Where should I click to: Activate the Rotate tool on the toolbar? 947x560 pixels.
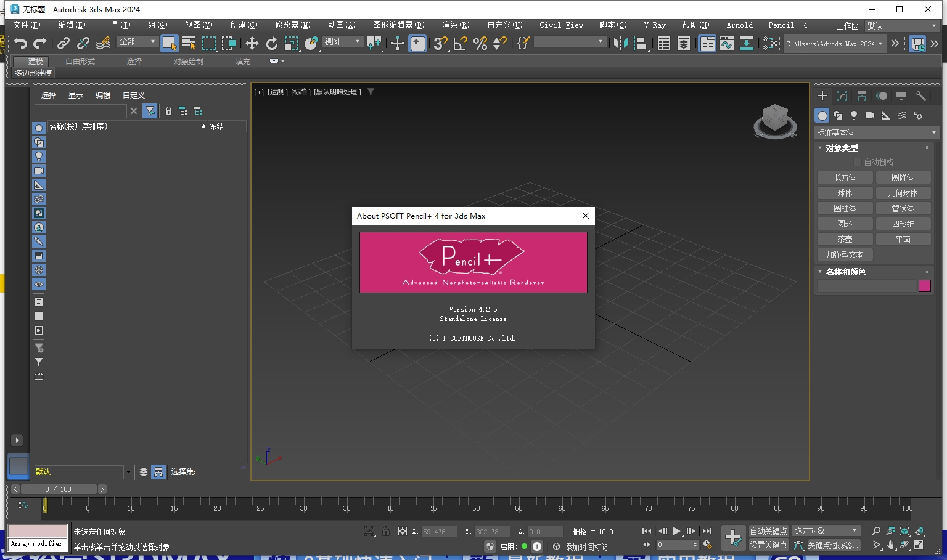271,44
